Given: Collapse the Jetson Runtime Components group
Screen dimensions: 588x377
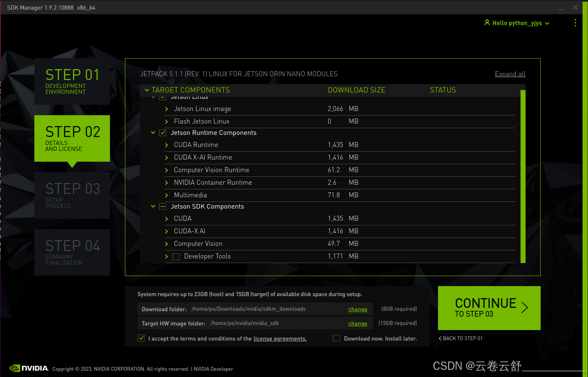Looking at the screenshot, I should (153, 133).
